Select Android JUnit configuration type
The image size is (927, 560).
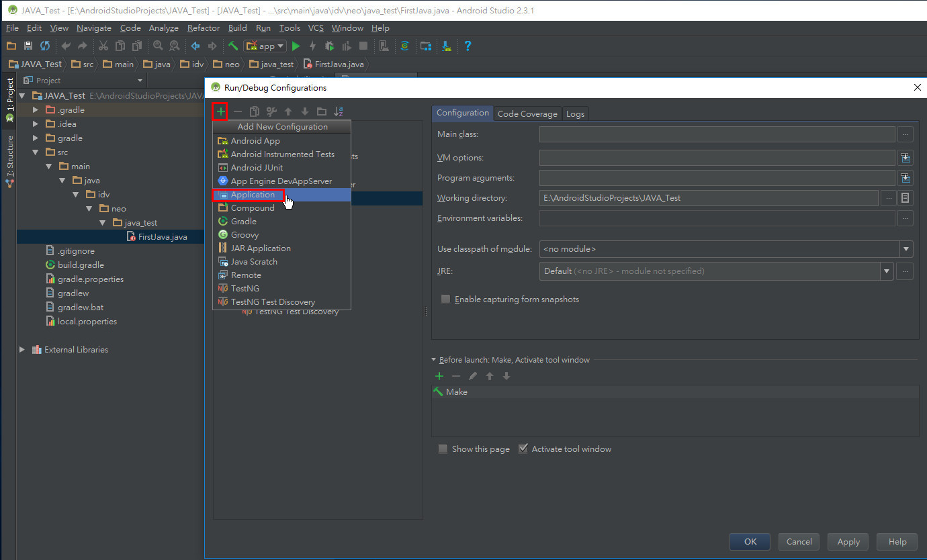click(x=281, y=168)
